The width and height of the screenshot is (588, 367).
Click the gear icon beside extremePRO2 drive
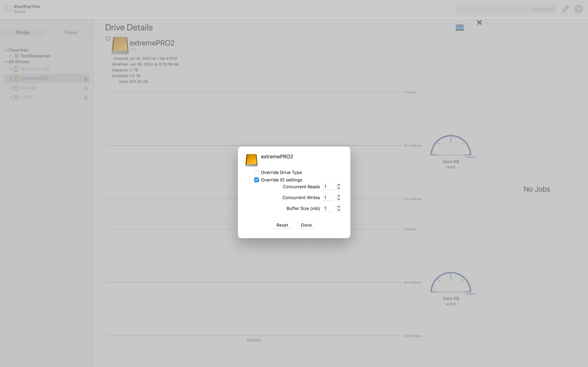[108, 38]
